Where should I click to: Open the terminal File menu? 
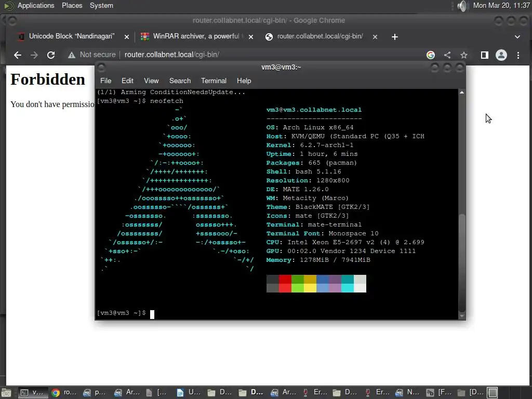105,81
